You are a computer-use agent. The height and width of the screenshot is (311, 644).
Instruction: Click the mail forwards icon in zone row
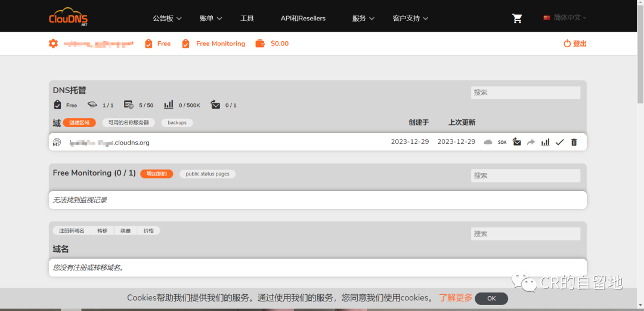coord(516,142)
